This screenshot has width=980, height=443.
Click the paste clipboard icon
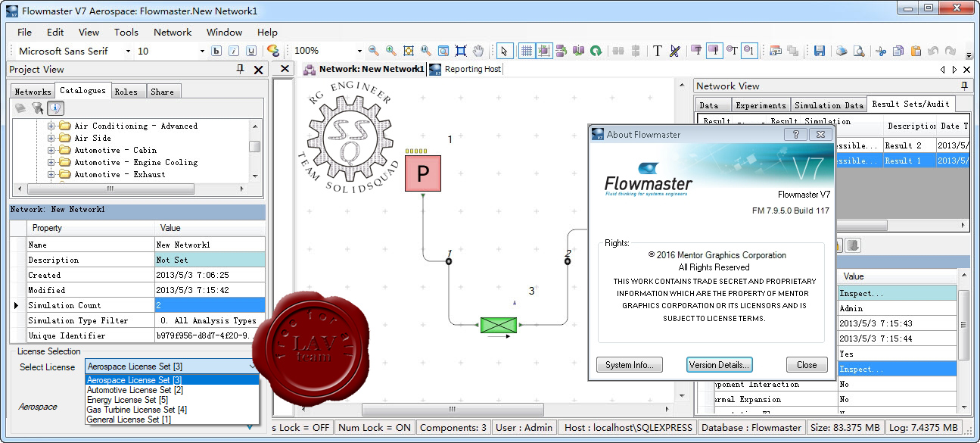tap(916, 51)
